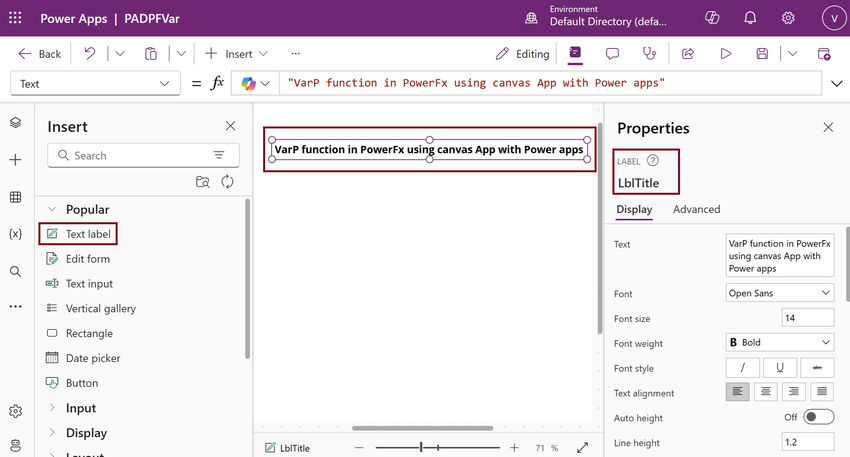This screenshot has width=850, height=457.
Task: Toggle strikethrough font style
Action: coord(817,368)
